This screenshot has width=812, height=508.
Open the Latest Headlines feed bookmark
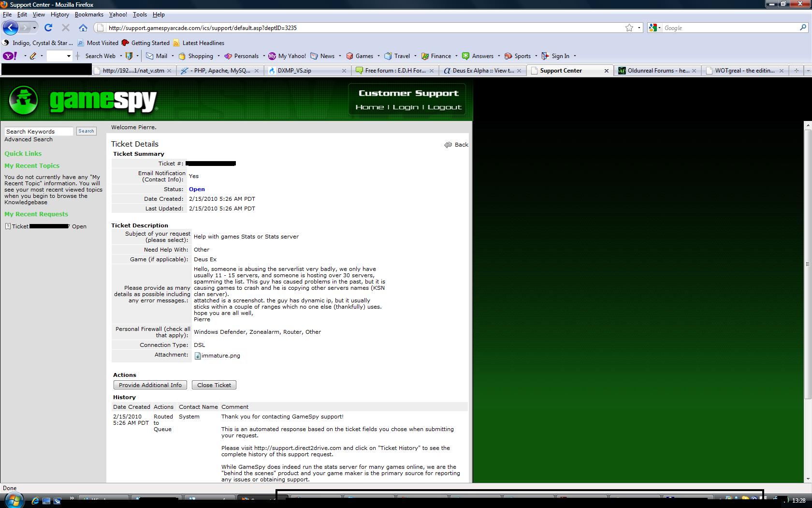(x=199, y=43)
